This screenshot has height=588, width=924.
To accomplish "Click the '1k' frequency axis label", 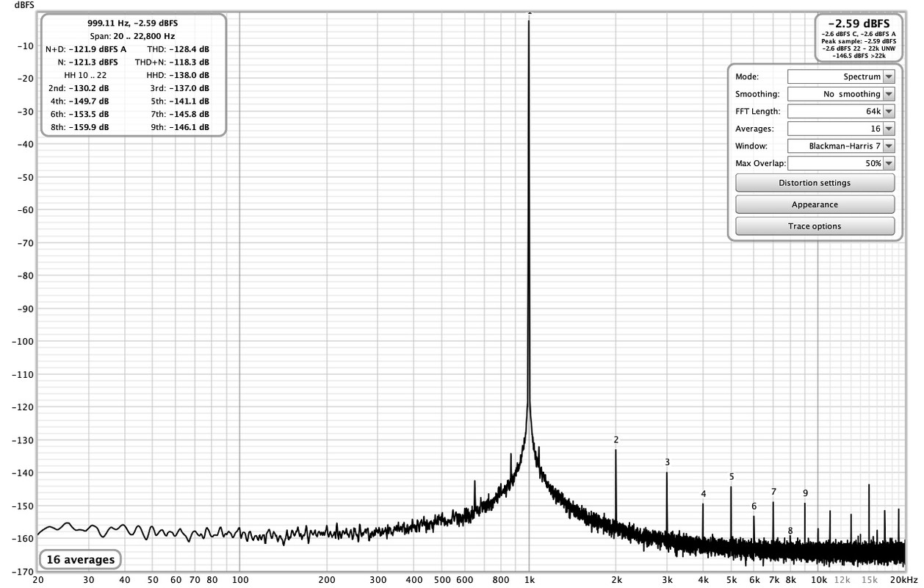I will [530, 580].
